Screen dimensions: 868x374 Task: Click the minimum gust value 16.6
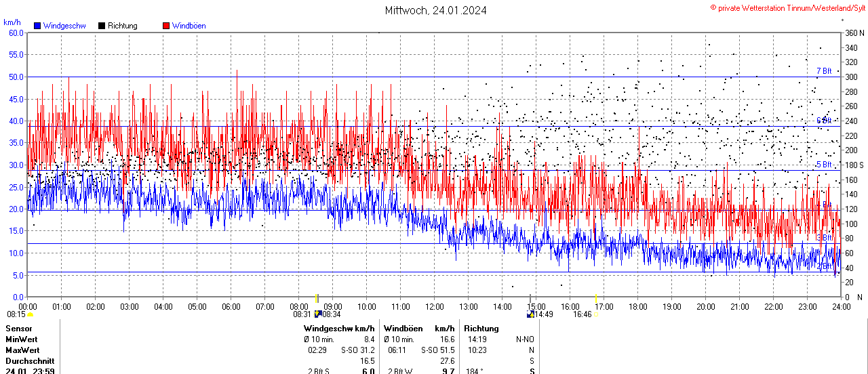448,339
